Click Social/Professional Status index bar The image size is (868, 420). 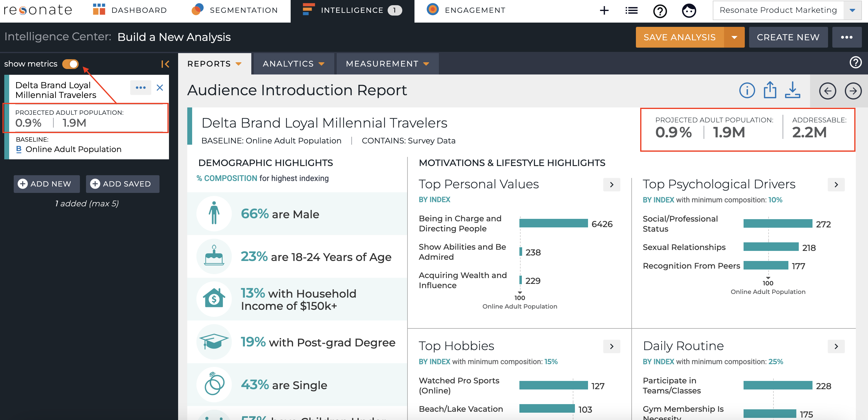coord(777,224)
